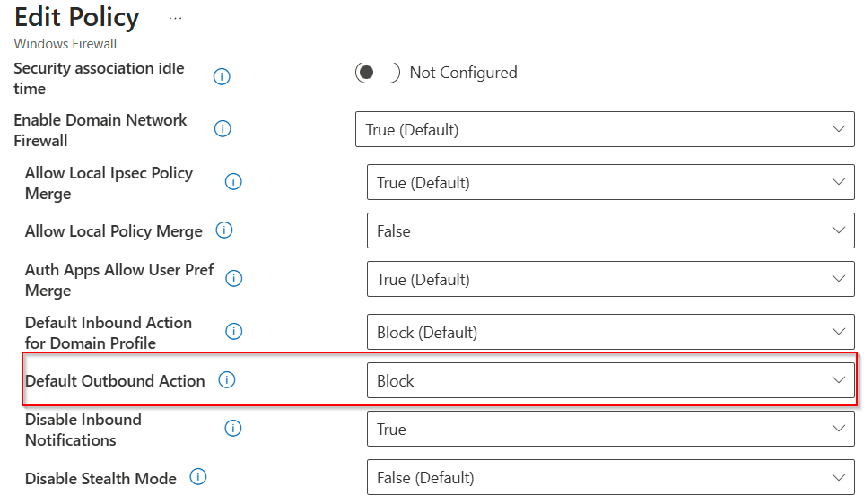The width and height of the screenshot is (864, 504).
Task: Show info for Auth Apps Allow User Pref Merge
Action: tap(233, 279)
